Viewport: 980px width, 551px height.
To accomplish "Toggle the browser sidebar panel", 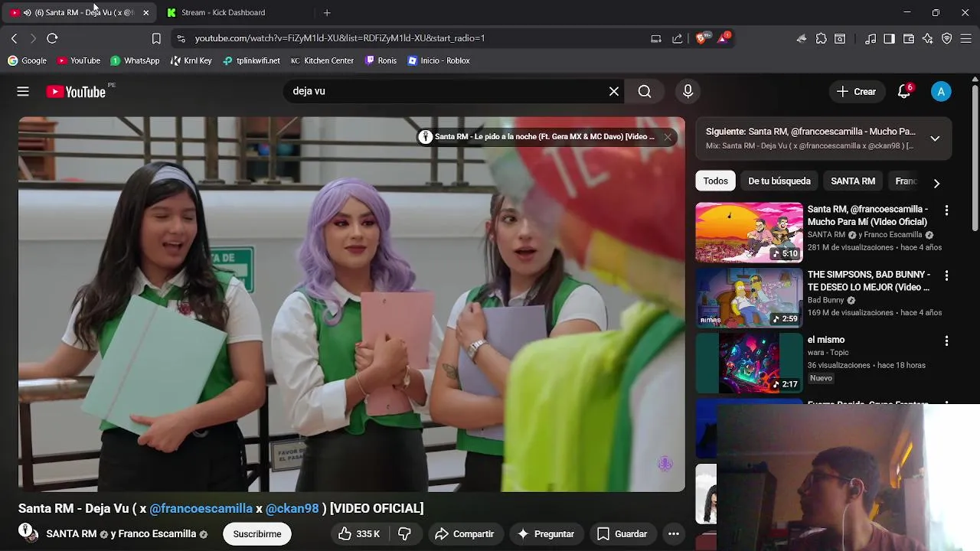I will [x=889, y=38].
